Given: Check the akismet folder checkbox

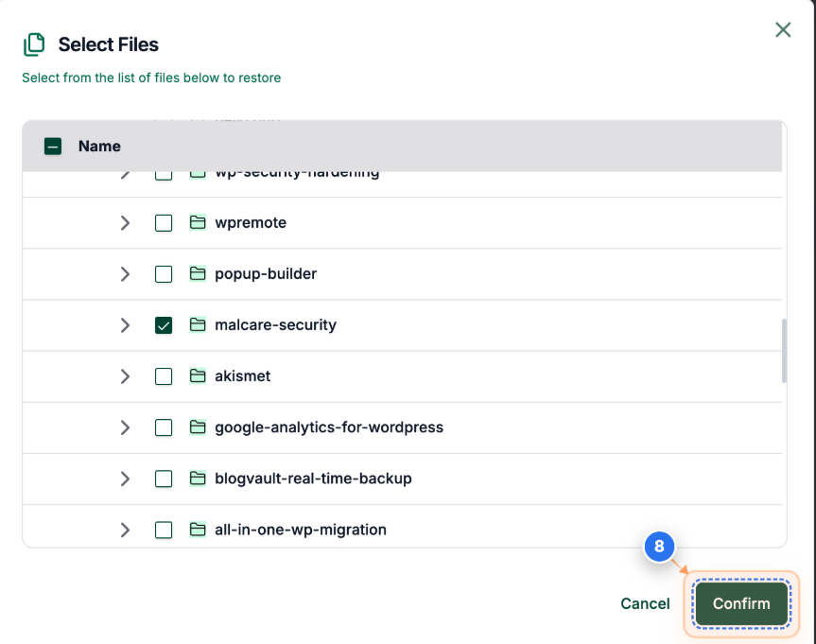Looking at the screenshot, I should tap(164, 376).
